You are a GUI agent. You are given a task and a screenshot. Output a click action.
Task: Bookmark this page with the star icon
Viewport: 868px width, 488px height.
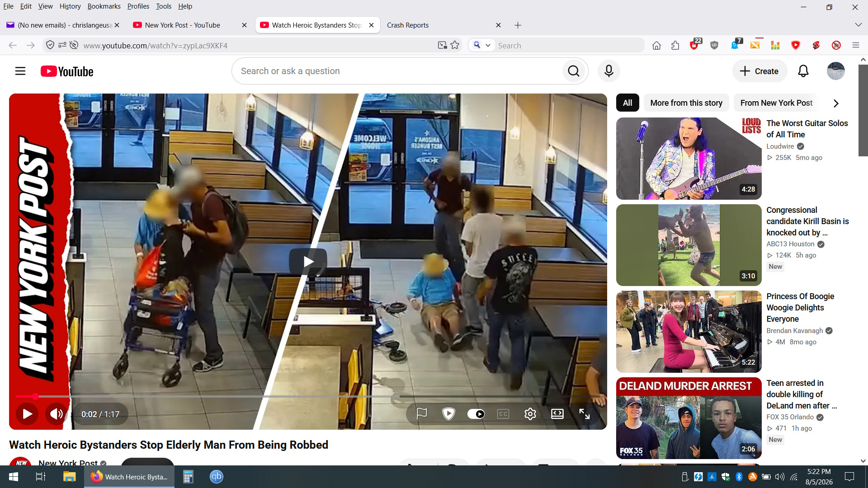coord(455,45)
